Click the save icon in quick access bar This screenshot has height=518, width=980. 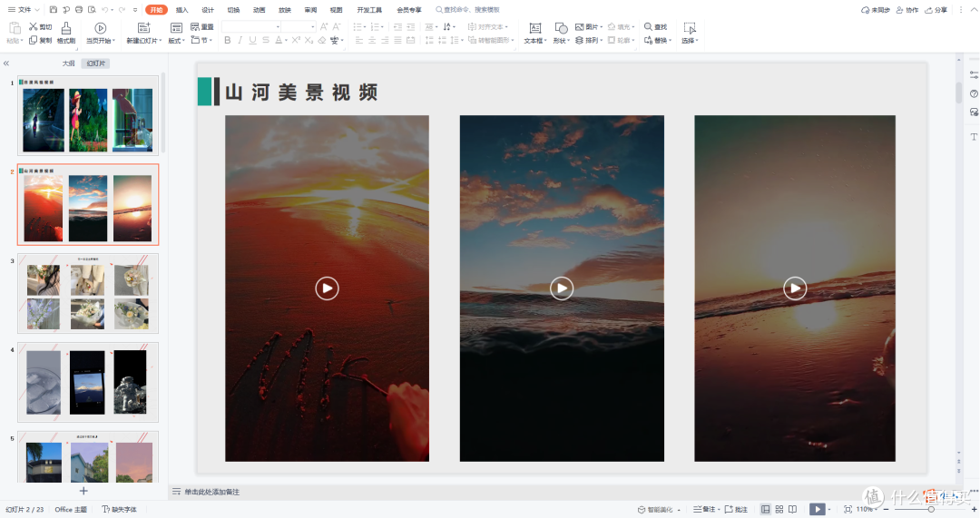click(54, 10)
